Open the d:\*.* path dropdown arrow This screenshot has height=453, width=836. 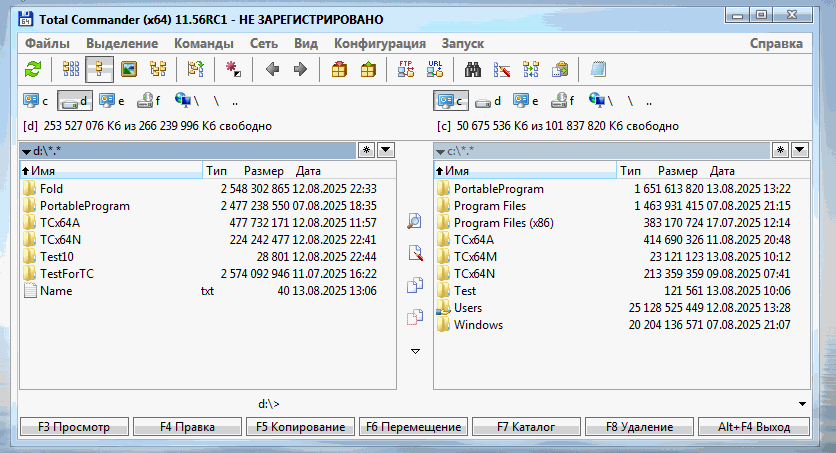tap(26, 152)
